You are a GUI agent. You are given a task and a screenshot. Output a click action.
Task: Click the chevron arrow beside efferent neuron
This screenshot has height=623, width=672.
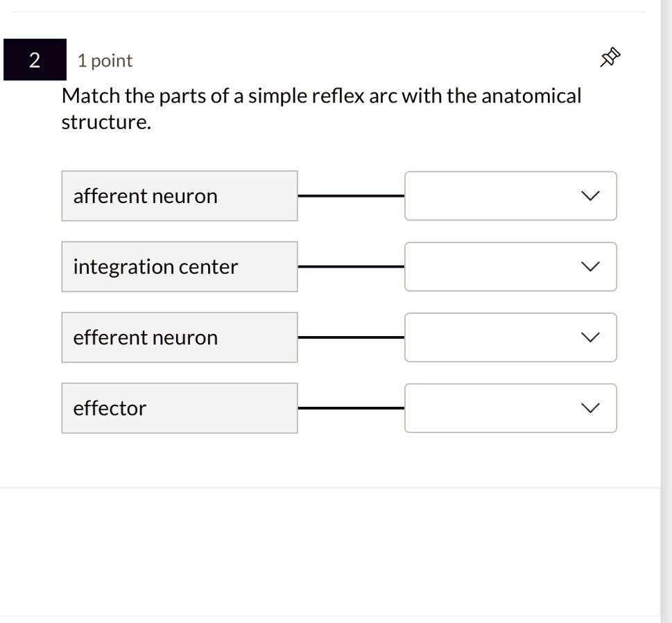tap(589, 337)
